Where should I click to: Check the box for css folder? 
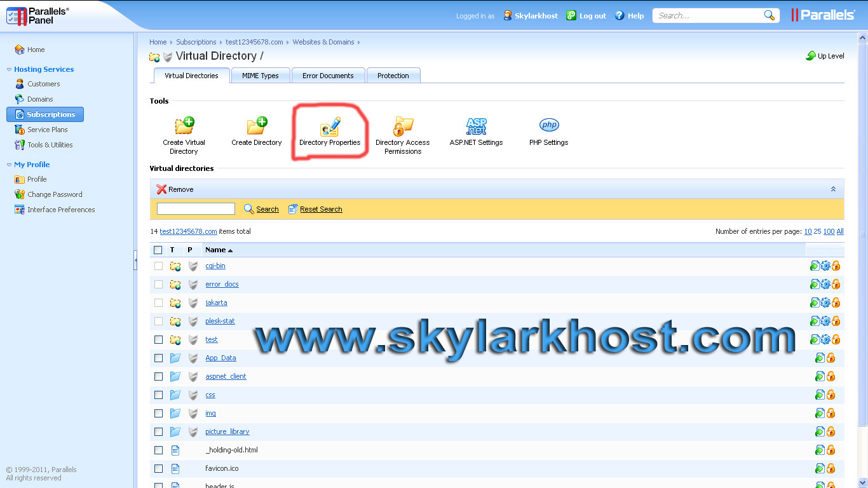click(158, 395)
